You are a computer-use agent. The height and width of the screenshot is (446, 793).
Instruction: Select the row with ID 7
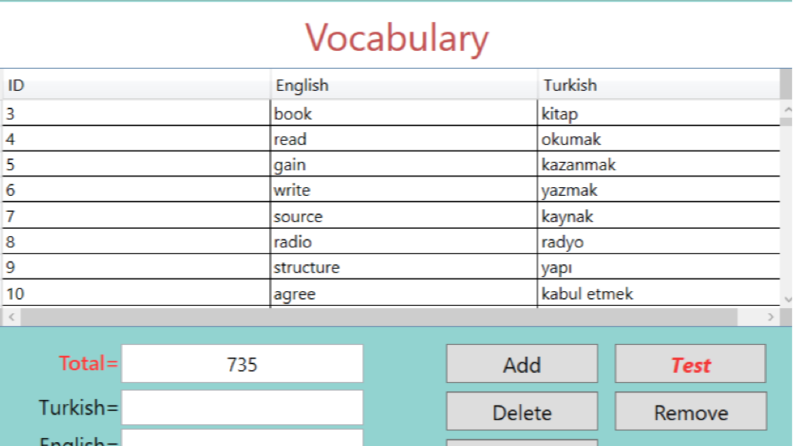pyautogui.click(x=391, y=215)
